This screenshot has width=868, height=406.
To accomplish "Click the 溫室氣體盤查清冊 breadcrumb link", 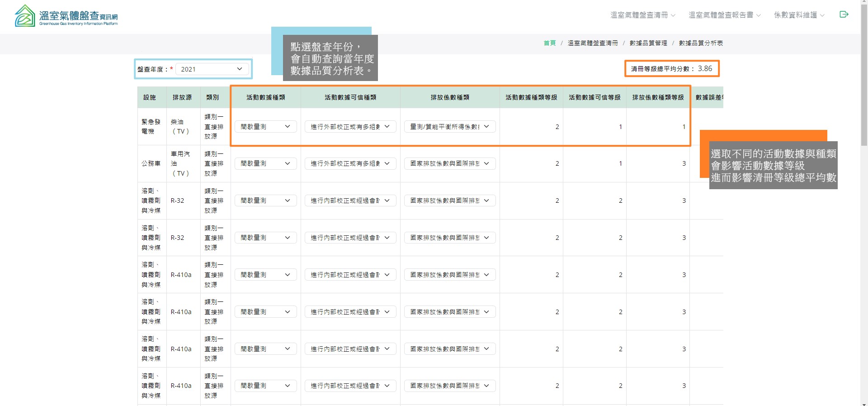I will (592, 43).
